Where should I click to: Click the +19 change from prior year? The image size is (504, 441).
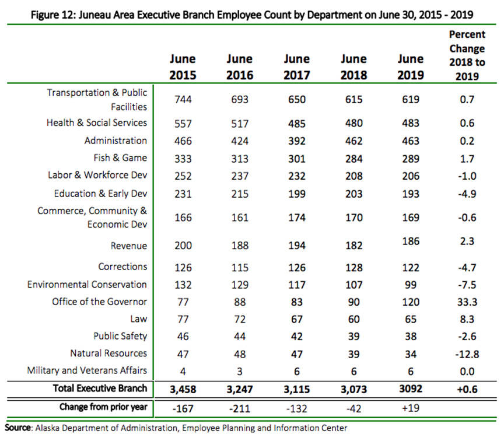tap(410, 407)
